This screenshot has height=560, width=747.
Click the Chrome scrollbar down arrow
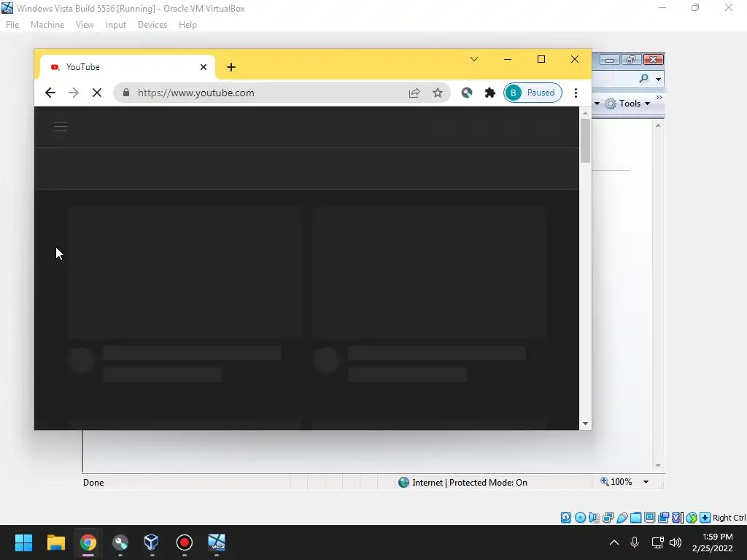[x=585, y=424]
